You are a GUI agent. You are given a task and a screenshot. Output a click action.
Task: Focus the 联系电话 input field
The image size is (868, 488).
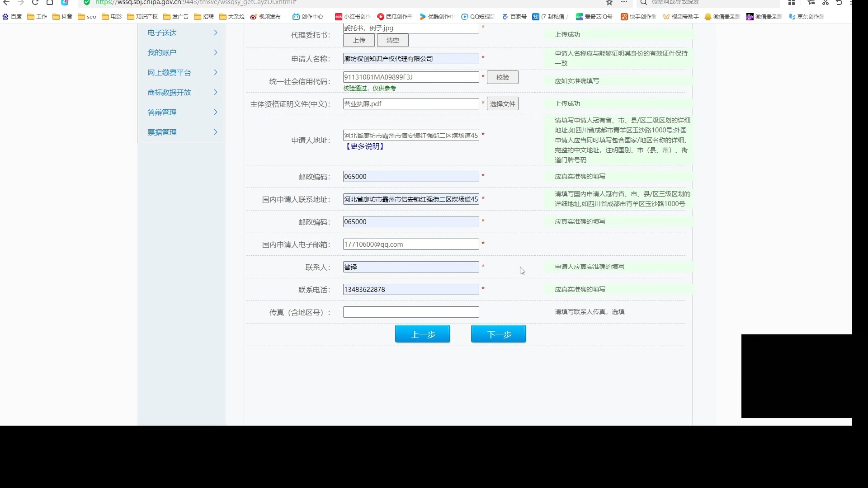click(x=411, y=289)
